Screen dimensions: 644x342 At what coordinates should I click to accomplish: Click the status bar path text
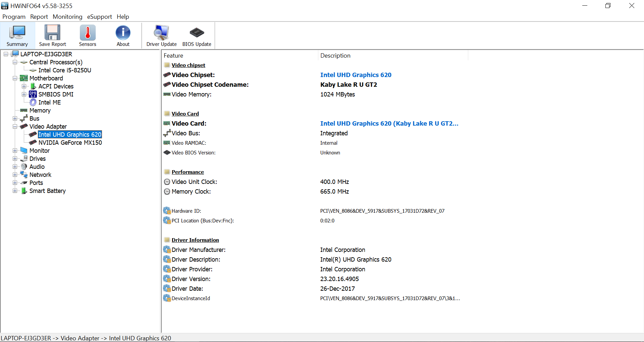click(x=86, y=338)
